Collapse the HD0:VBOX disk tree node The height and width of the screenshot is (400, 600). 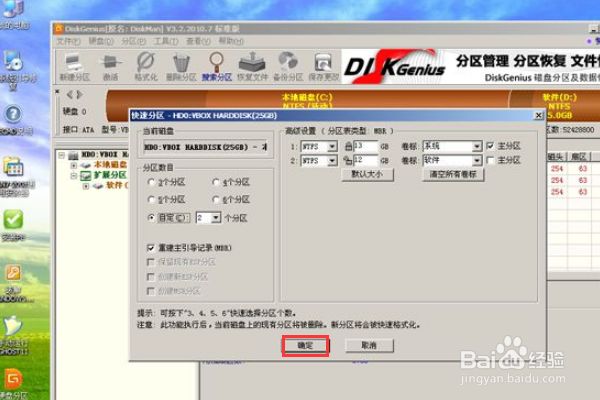pyautogui.click(x=61, y=155)
